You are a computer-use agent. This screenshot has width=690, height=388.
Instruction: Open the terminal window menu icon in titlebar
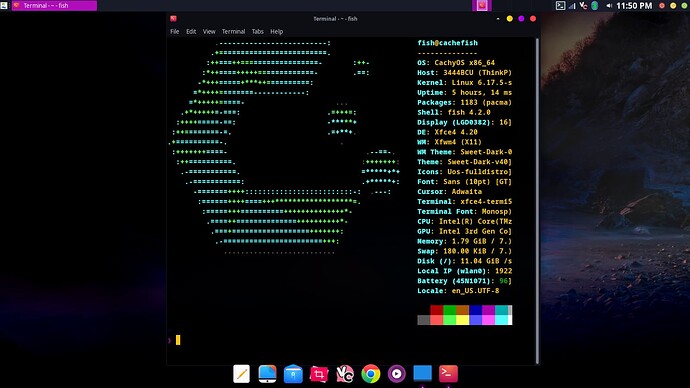173,18
